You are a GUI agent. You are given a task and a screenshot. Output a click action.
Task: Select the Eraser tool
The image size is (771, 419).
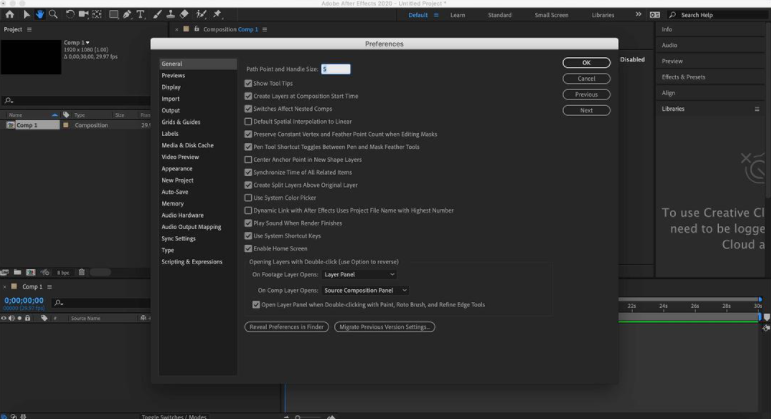(184, 14)
